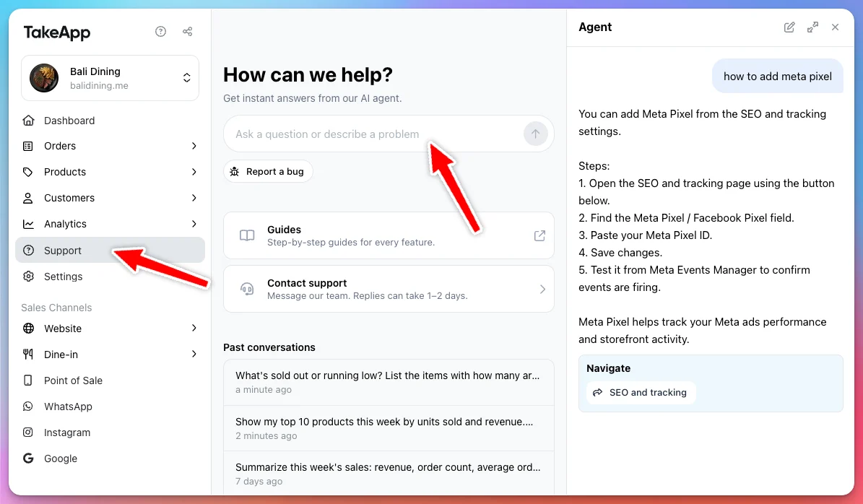The image size is (863, 504).
Task: Click the Dashboard home icon
Action: coord(28,120)
